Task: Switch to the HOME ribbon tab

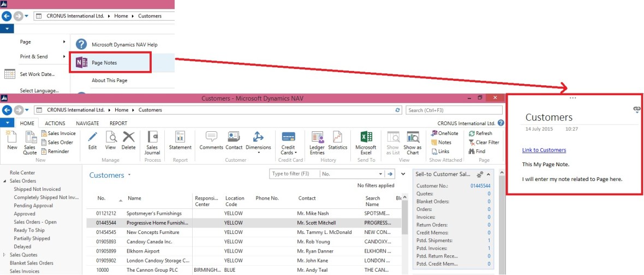Action: (x=27, y=123)
